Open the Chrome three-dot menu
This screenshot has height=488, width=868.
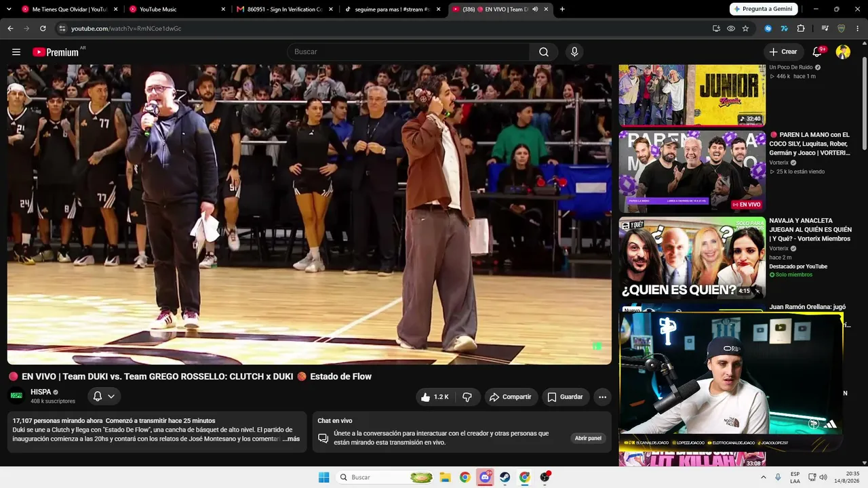[x=858, y=28]
